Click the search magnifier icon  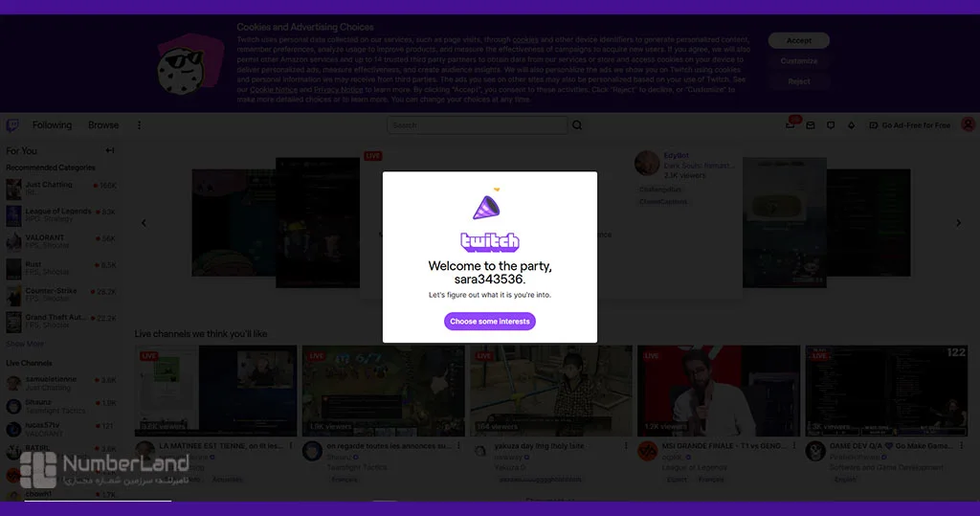point(577,125)
